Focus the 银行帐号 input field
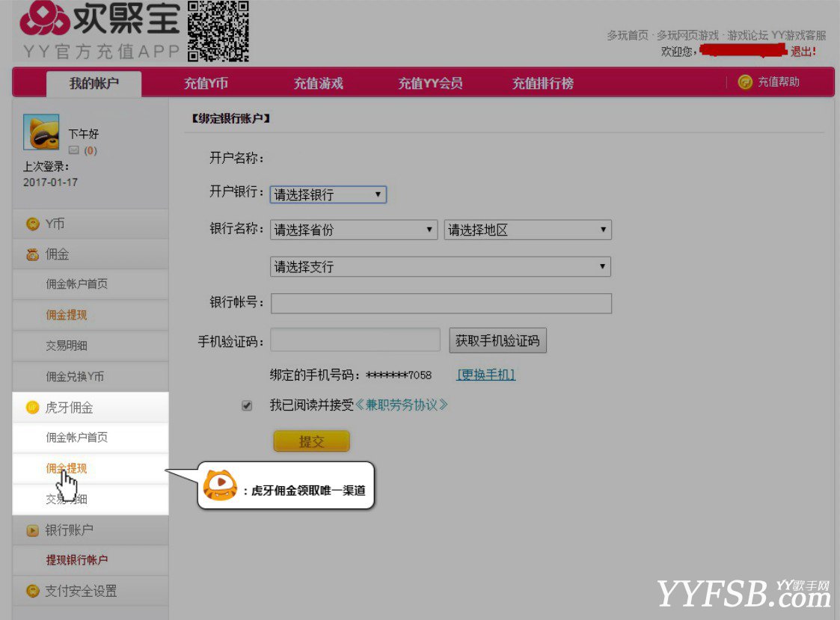840x620 pixels. click(441, 304)
